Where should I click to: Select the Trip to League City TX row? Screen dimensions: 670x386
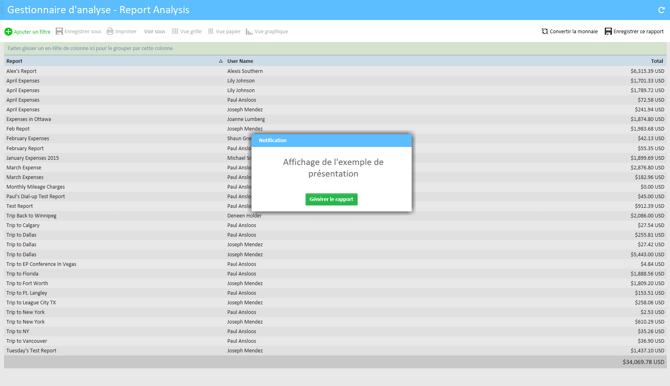tap(335, 302)
